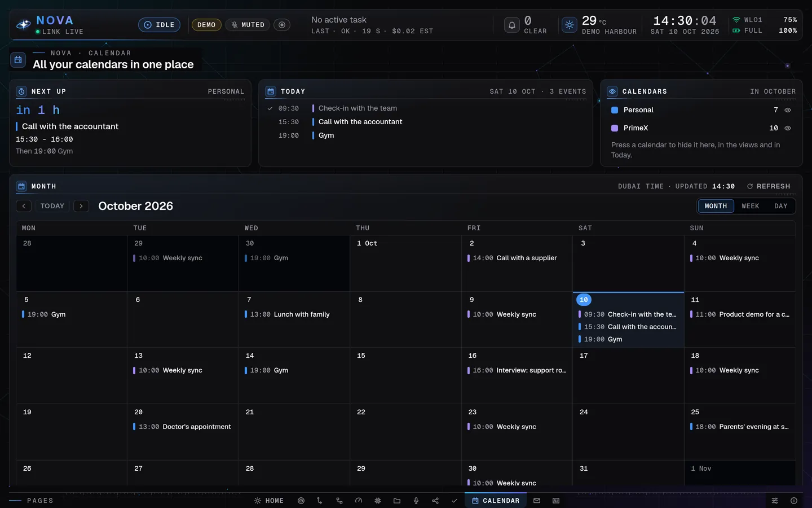Click the Month panel calendar icon
The width and height of the screenshot is (812, 508).
click(21, 186)
